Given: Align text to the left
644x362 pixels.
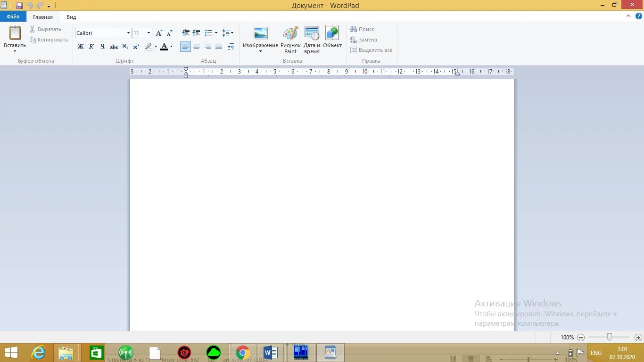Looking at the screenshot, I should (x=186, y=47).
